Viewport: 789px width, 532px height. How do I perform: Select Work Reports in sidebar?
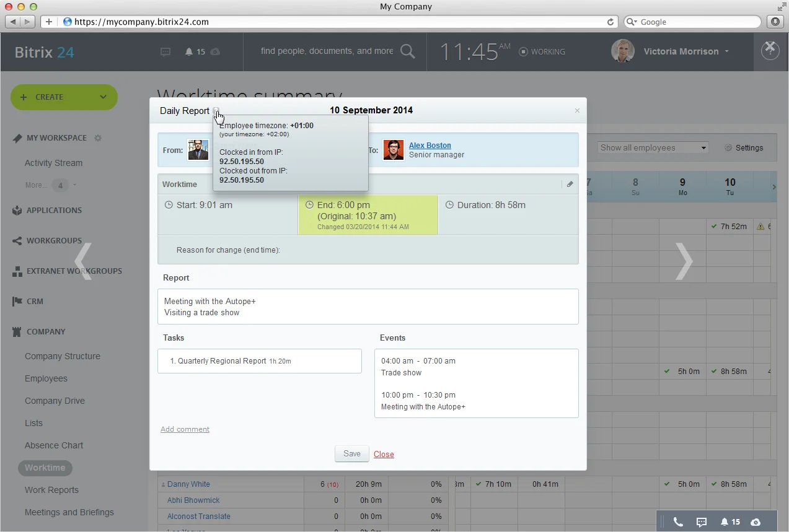pyautogui.click(x=51, y=490)
